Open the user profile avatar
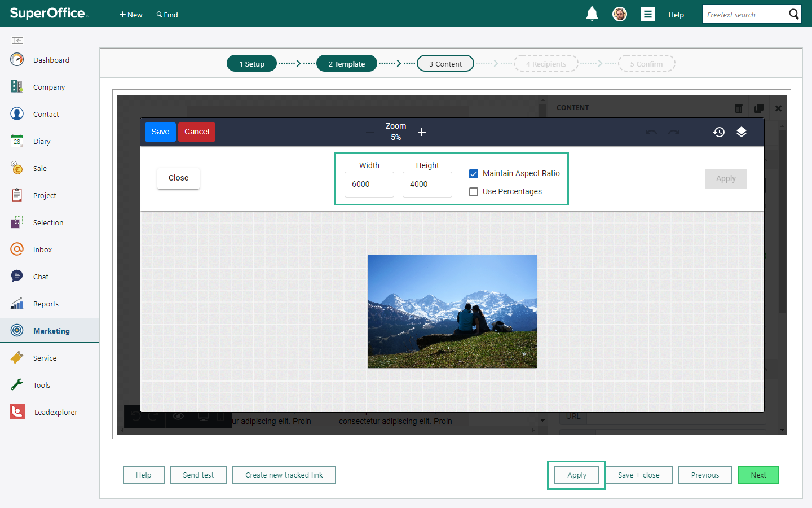This screenshot has height=508, width=812. [x=620, y=14]
